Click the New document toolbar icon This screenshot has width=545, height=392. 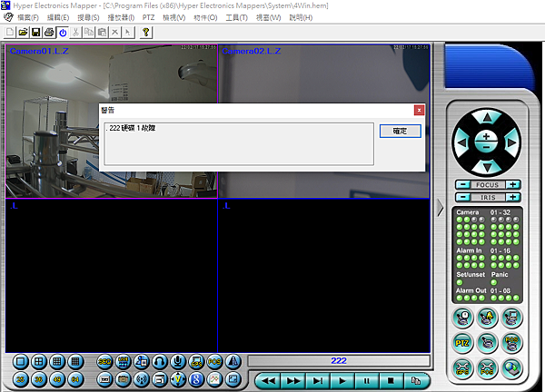point(10,33)
